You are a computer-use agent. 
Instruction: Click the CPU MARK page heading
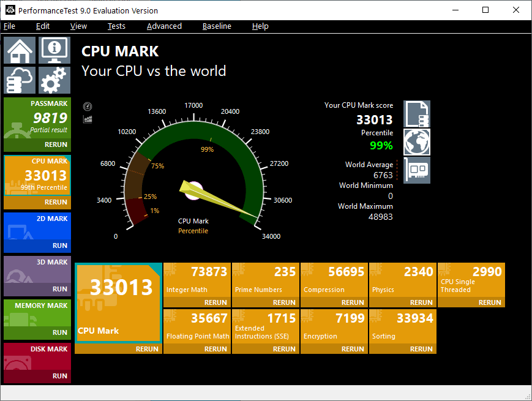pyautogui.click(x=120, y=51)
